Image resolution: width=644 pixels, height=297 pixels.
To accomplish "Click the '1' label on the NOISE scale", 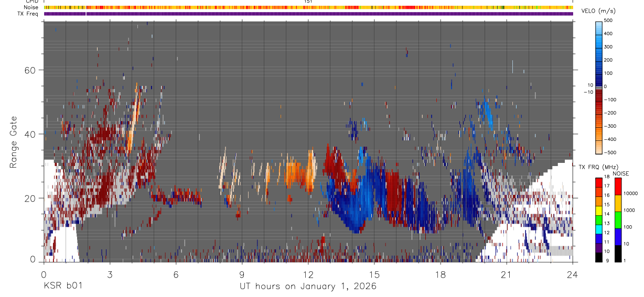I will (x=625, y=261).
